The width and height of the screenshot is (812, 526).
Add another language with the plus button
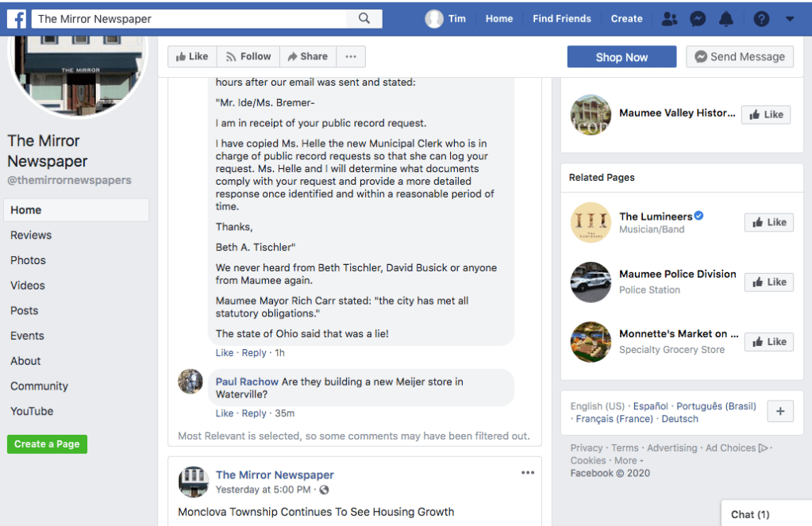click(779, 411)
